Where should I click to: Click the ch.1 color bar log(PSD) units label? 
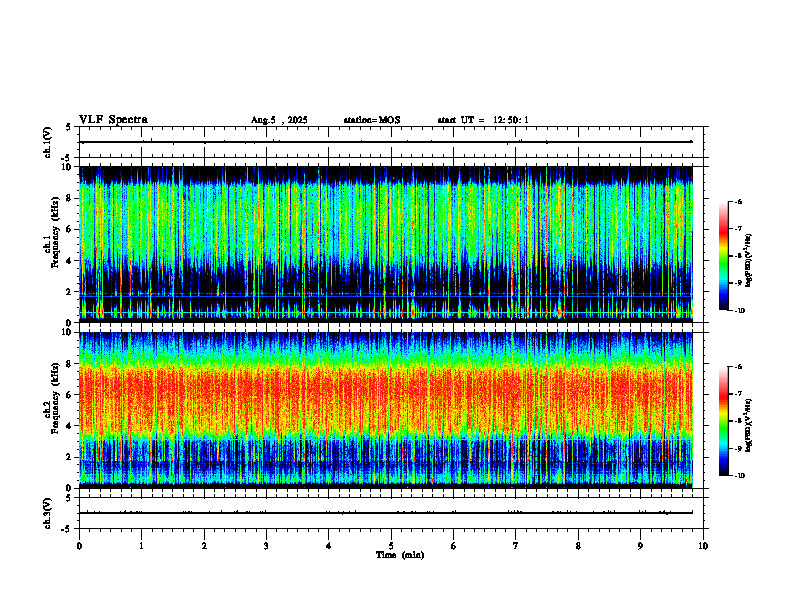(x=749, y=260)
